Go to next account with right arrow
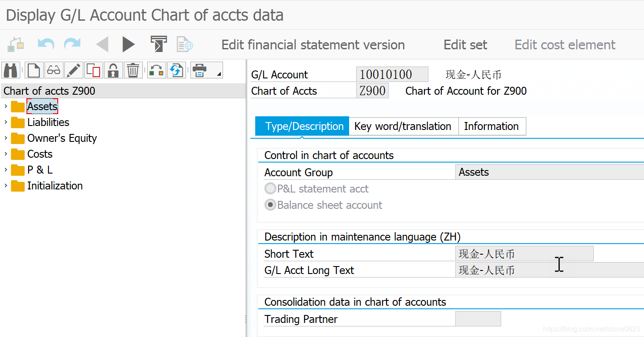644x337 pixels. pos(128,44)
